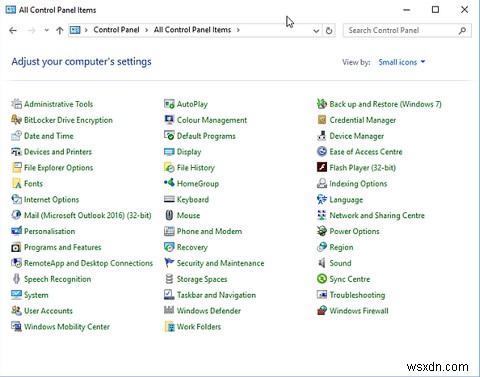
Task: Click the Colour Management monitor icon
Action: [x=169, y=120]
